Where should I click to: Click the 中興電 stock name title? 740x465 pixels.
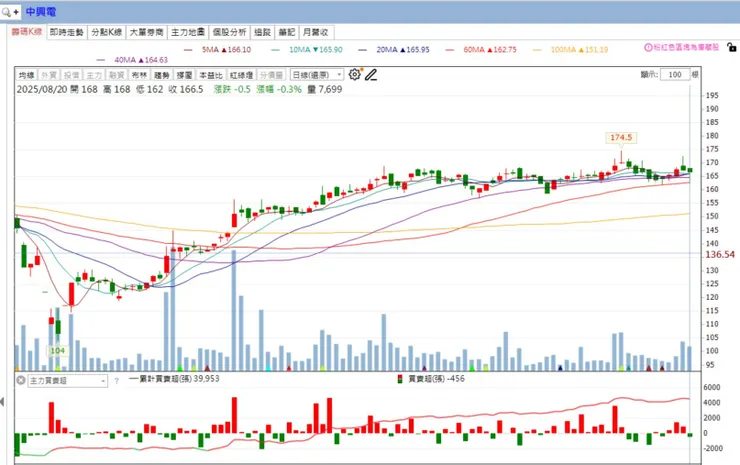pos(41,12)
